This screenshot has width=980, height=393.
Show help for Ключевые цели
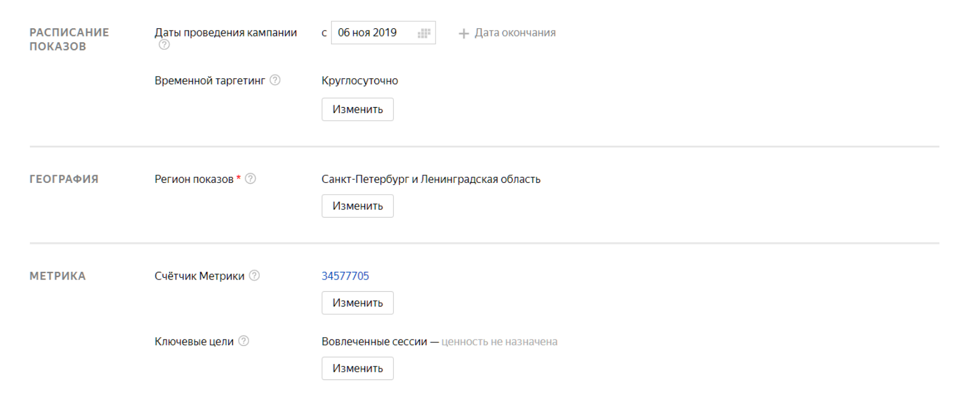click(244, 341)
